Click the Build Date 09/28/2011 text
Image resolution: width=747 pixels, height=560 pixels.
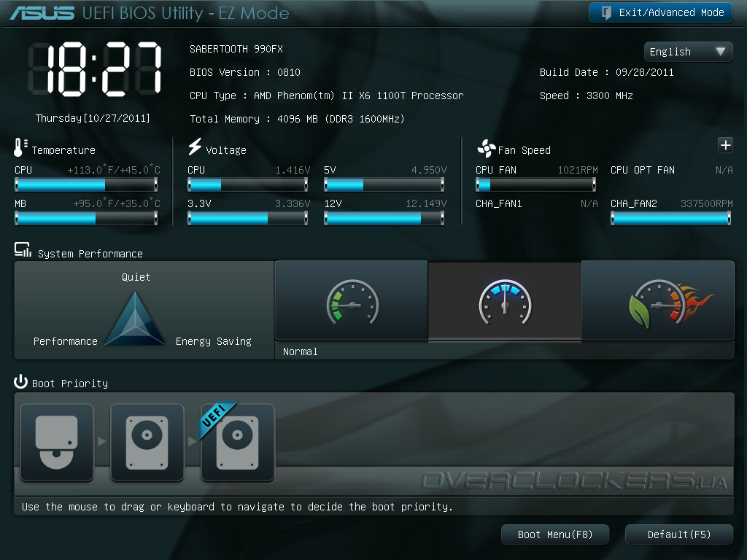[x=606, y=72]
